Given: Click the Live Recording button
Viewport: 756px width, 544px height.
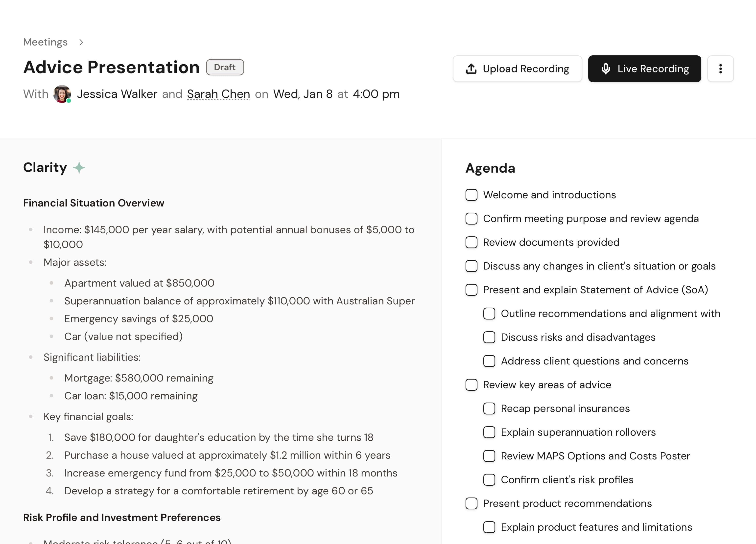Looking at the screenshot, I should 644,69.
